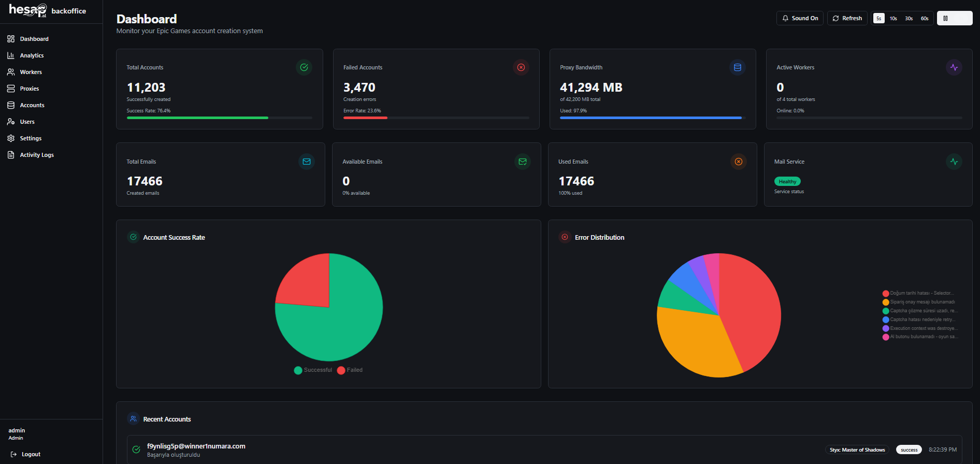Screen dimensions: 980x464
Task: Click the Total Emails envelope icon
Action: 307,162
